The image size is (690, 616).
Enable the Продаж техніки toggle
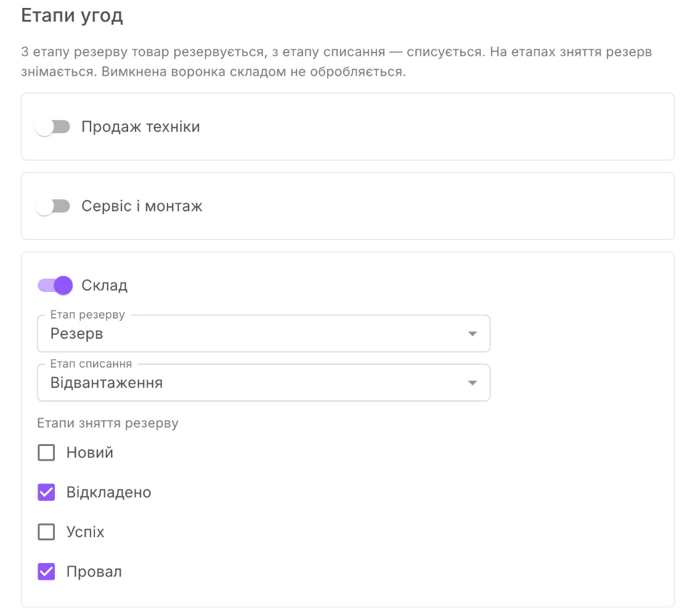pos(53,127)
